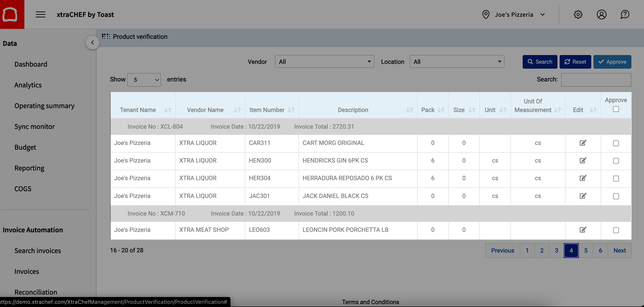Open the settings gear icon
644x307 pixels.
pos(578,14)
